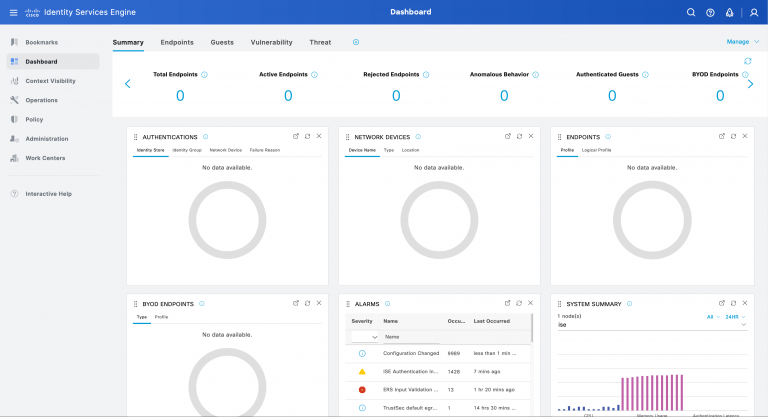Pop out the Endpoints dashlet
Image resolution: width=768 pixels, height=417 pixels.
coord(721,136)
